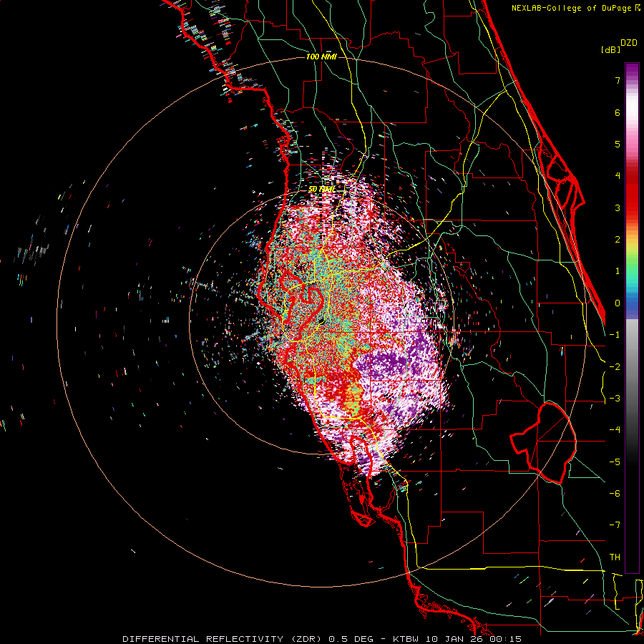Click the TH label at the scale bottom
Screen dimensions: 644x644
pos(615,557)
